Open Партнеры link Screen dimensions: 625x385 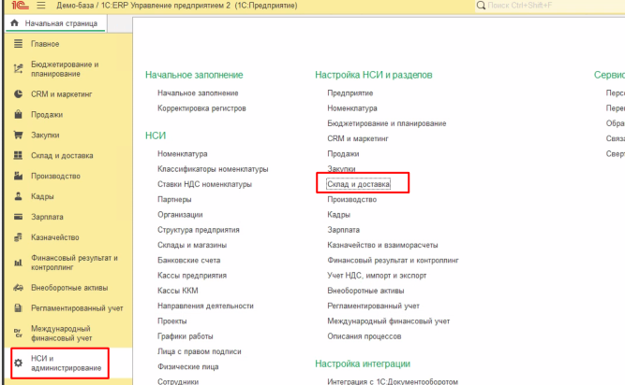(x=174, y=199)
